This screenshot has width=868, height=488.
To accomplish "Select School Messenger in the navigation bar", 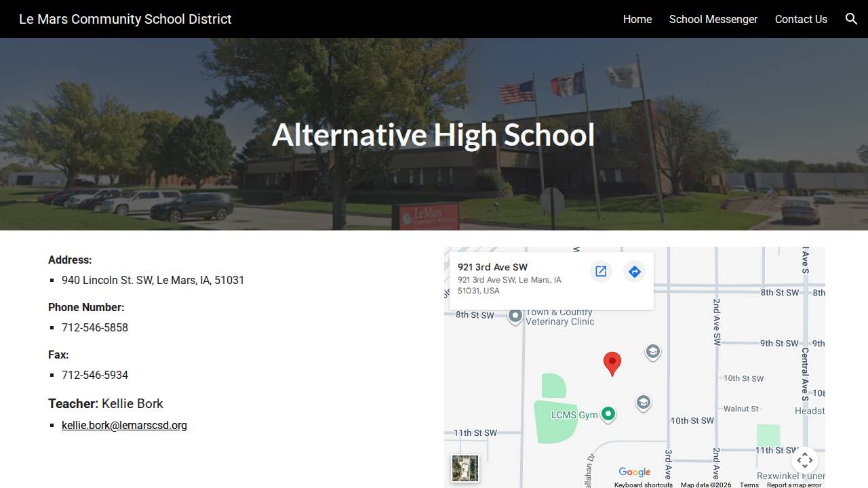I will [x=713, y=19].
